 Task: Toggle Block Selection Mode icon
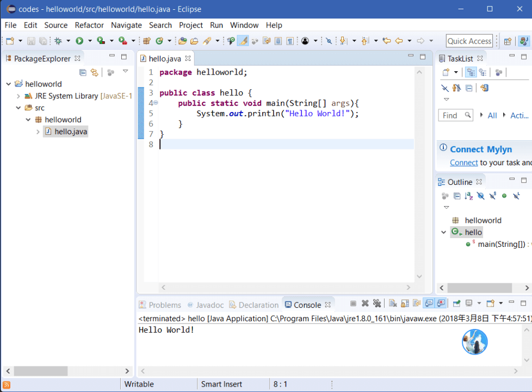tap(278, 41)
